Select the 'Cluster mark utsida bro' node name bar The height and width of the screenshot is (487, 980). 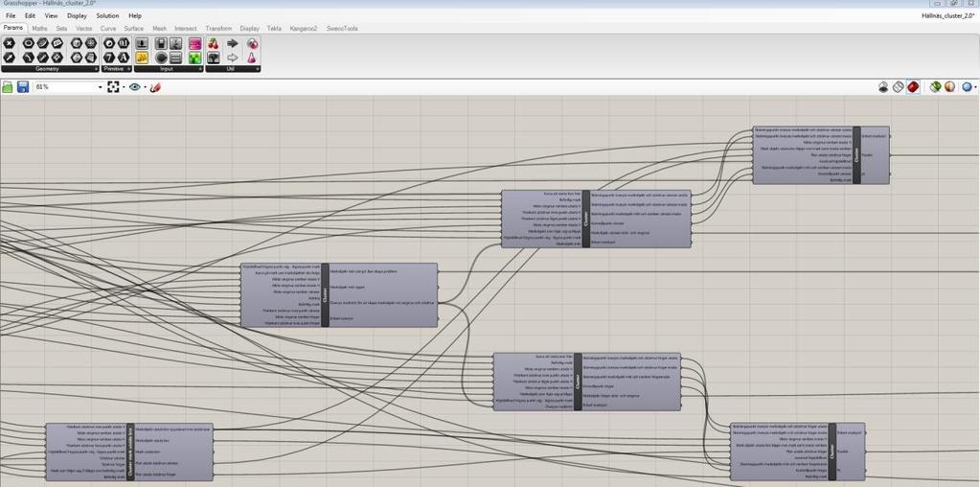click(x=130, y=452)
